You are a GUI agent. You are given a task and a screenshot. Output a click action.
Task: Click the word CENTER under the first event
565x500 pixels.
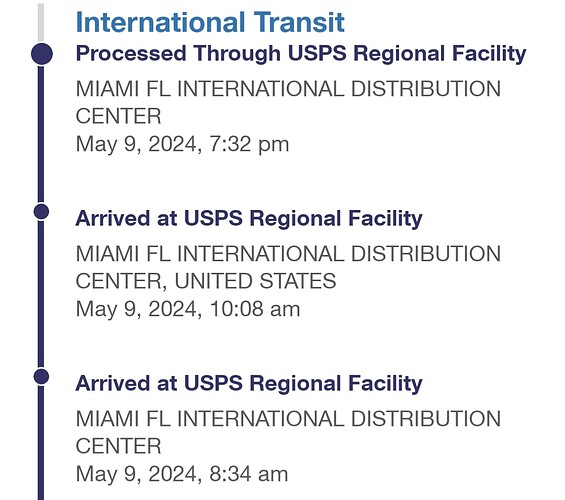(x=118, y=116)
